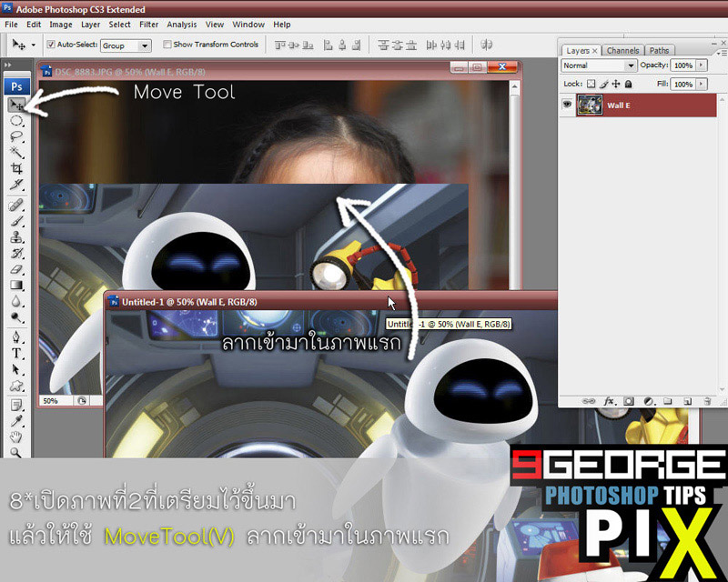Select the Crop tool

click(x=16, y=168)
